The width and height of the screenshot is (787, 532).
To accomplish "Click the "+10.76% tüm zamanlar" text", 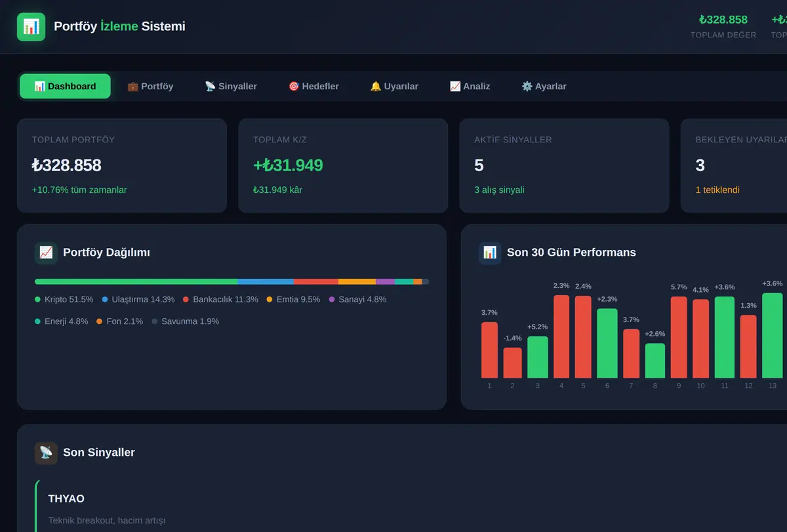I will [79, 190].
